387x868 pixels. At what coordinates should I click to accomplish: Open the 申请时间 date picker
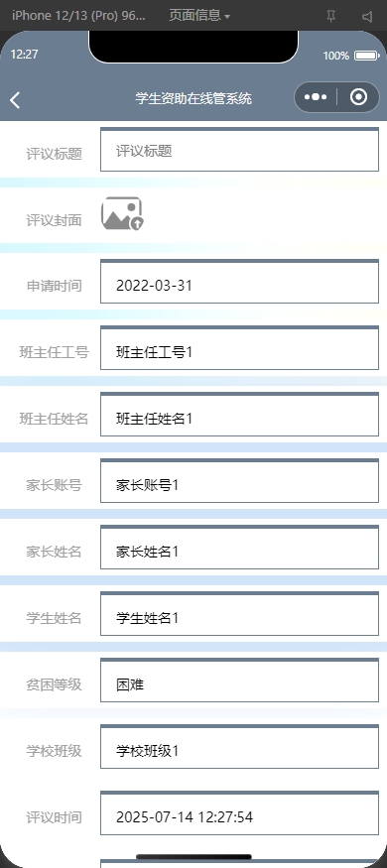pos(240,283)
